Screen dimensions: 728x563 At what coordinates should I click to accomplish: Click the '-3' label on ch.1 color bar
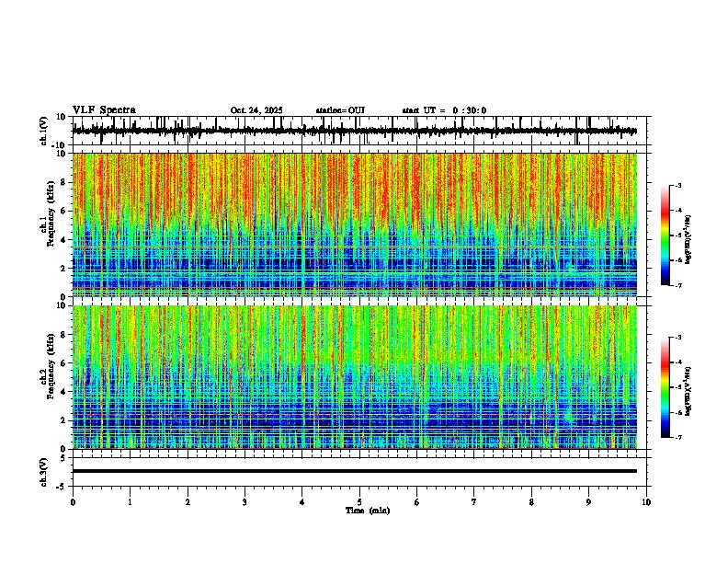(678, 185)
